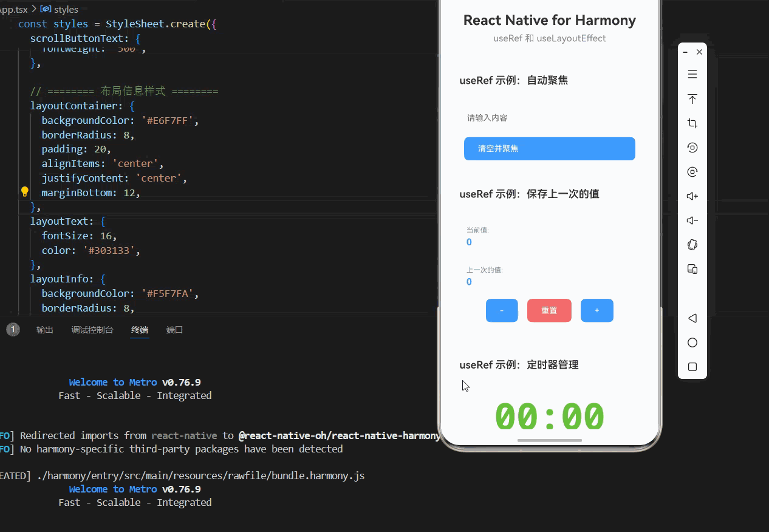Screen dimensions: 769x532
Task: Click the justifyContent: 'center' line
Action: point(114,178)
